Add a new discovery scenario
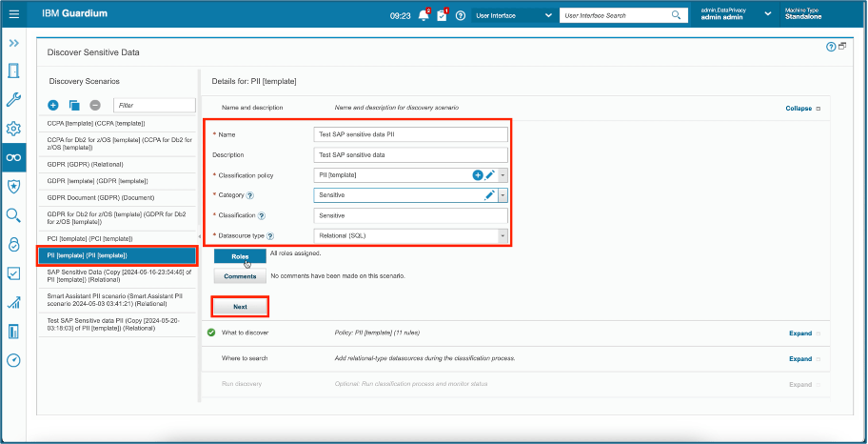The image size is (868, 444). click(x=53, y=105)
